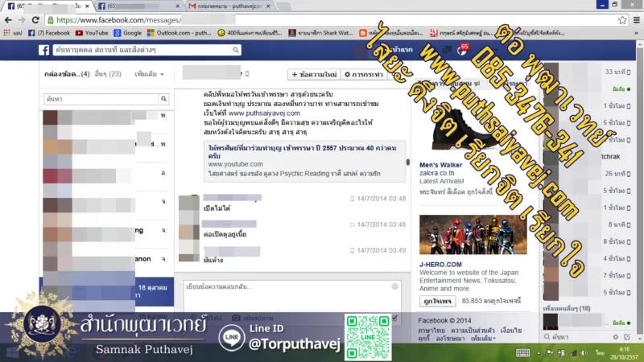This screenshot has height=362, width=644.
Task: Show more bookmarks with the double chevron
Action: [x=636, y=33]
